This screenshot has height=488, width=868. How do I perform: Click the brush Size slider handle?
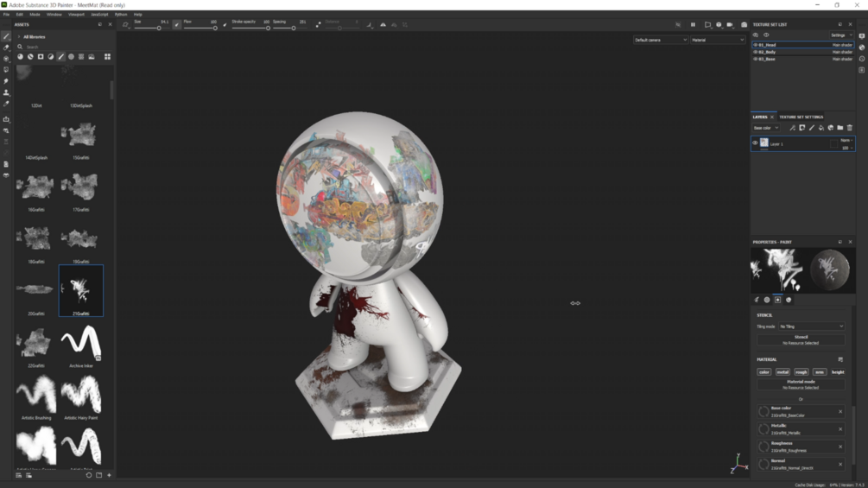[x=159, y=29]
